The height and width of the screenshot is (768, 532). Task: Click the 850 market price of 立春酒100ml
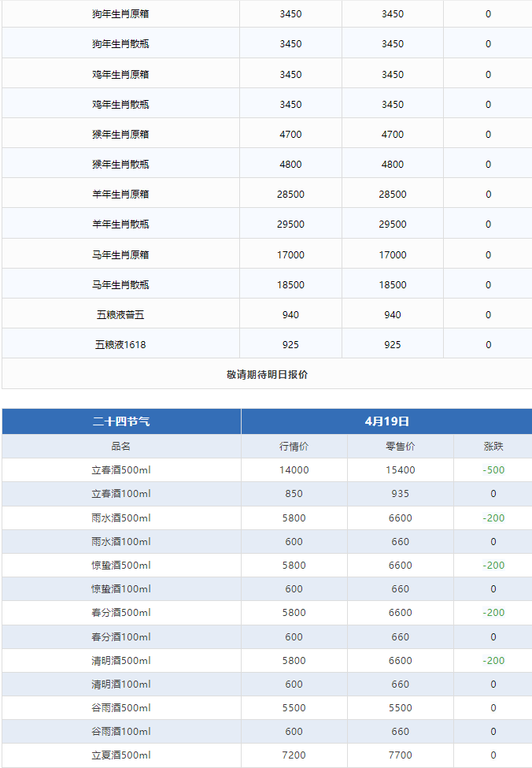click(294, 493)
